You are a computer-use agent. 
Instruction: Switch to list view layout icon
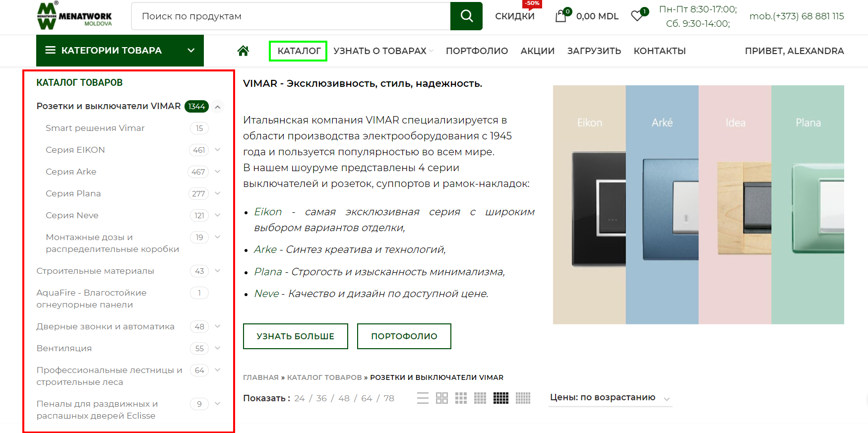point(423,398)
